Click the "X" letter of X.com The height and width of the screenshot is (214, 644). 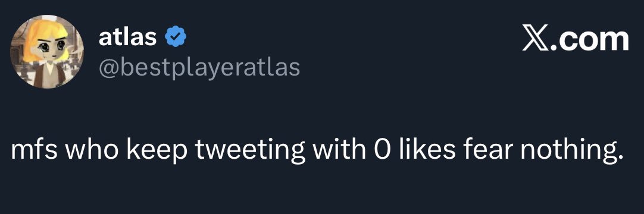coord(536,39)
